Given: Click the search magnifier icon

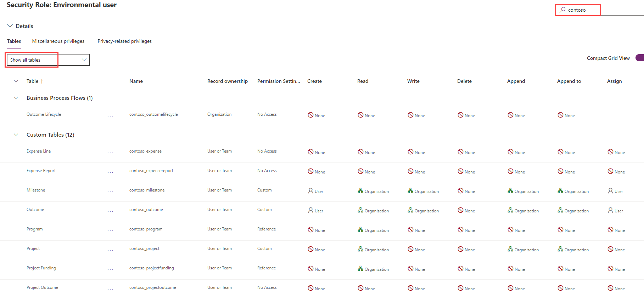Looking at the screenshot, I should [562, 10].
